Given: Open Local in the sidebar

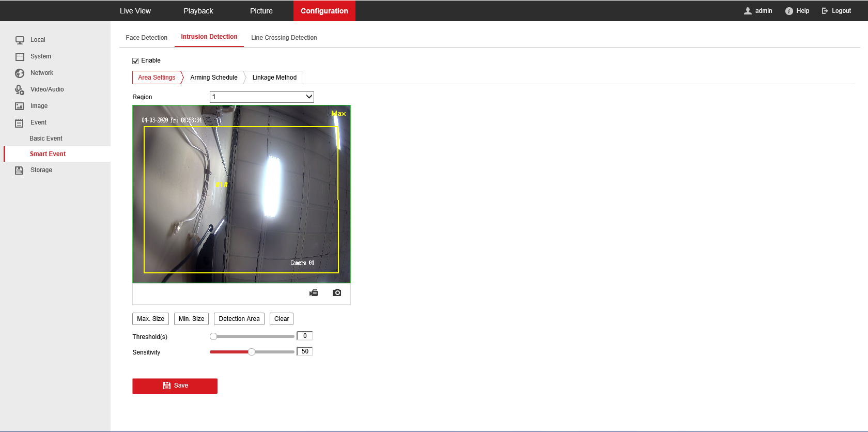Looking at the screenshot, I should [38, 40].
